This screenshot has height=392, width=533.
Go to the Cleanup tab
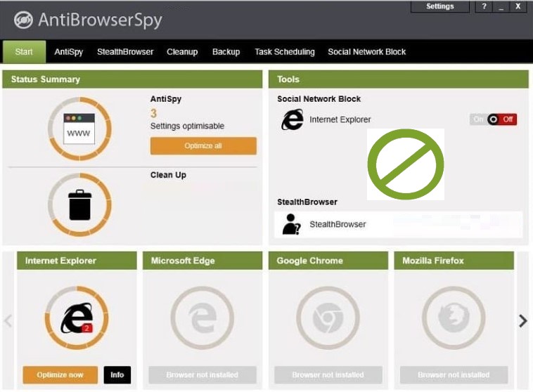[182, 52]
